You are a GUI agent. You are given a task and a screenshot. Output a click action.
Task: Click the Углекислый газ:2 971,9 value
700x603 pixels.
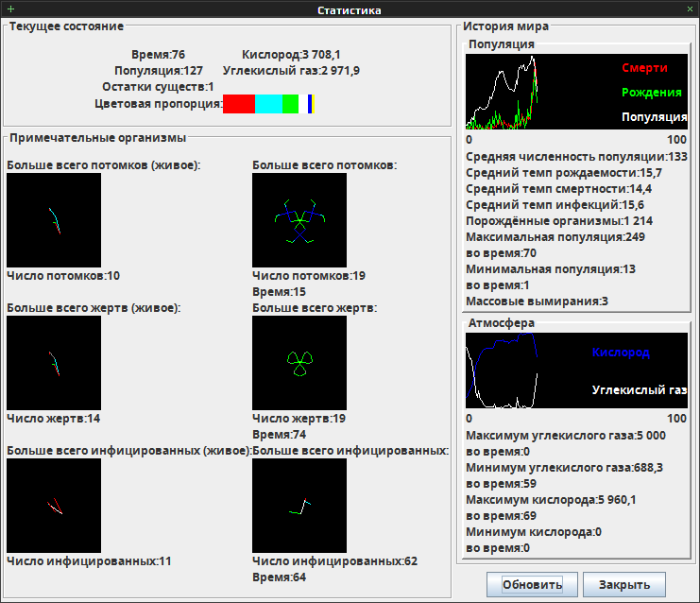(291, 71)
